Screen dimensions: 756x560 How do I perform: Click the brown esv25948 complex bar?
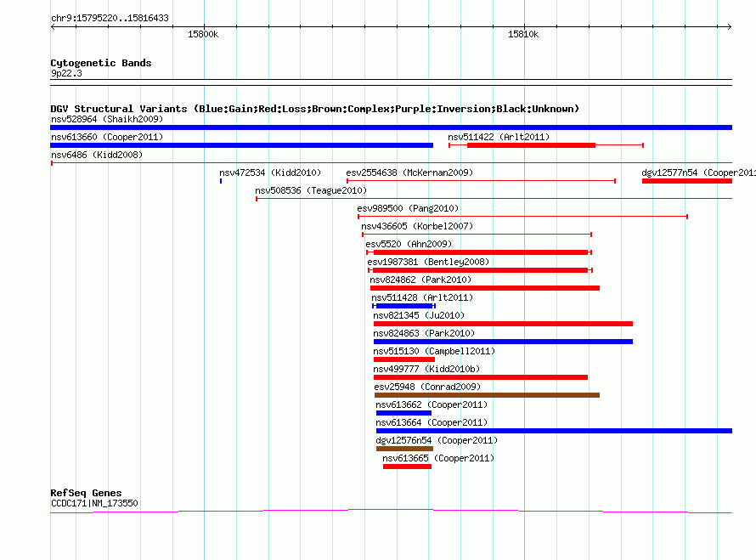pos(487,395)
